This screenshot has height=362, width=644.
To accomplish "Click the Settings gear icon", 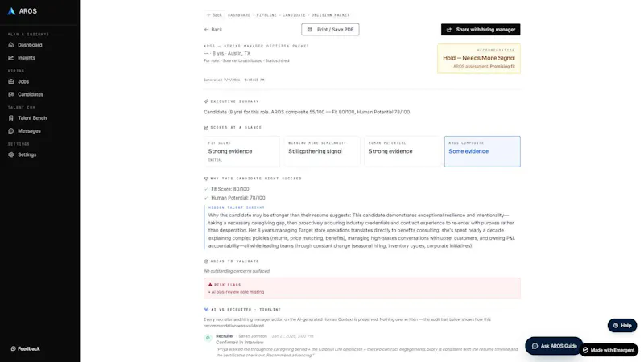I will point(11,154).
